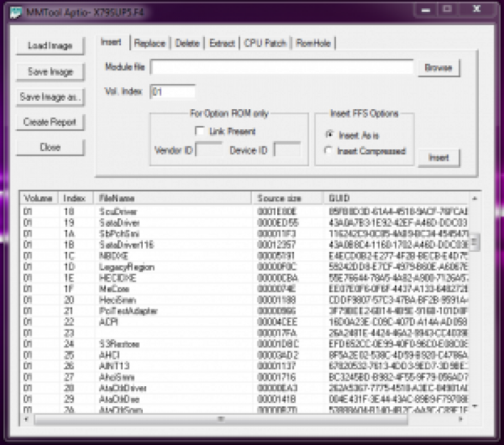
Task: Open the Delete tab
Action: click(x=187, y=43)
